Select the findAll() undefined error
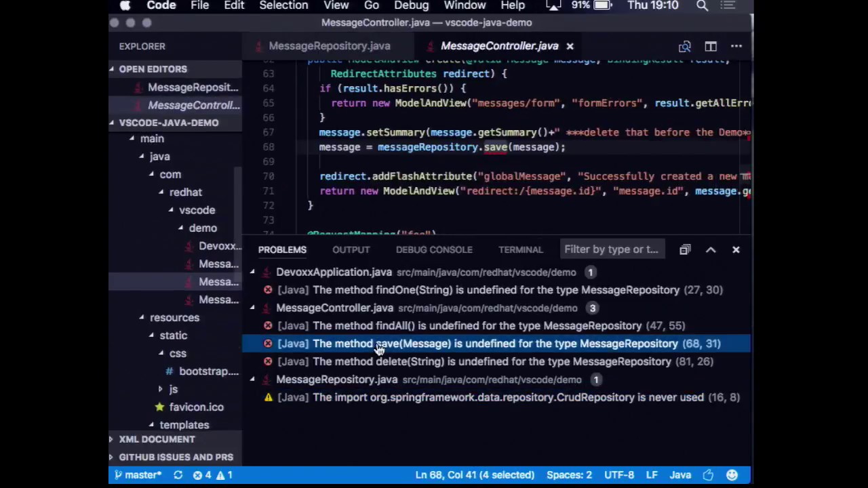868x488 pixels. point(496,326)
